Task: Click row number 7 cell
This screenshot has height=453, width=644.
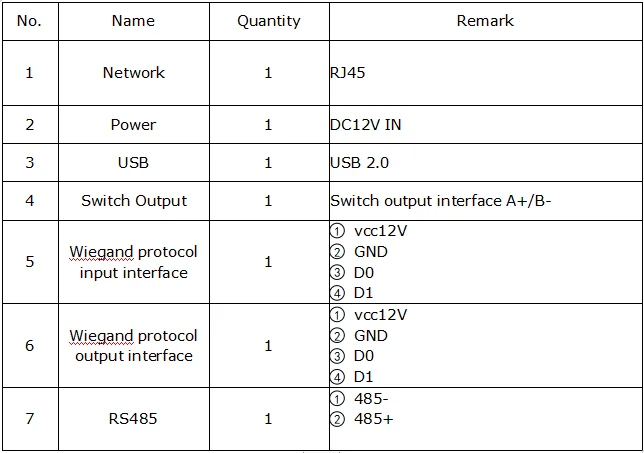Action: tap(29, 419)
